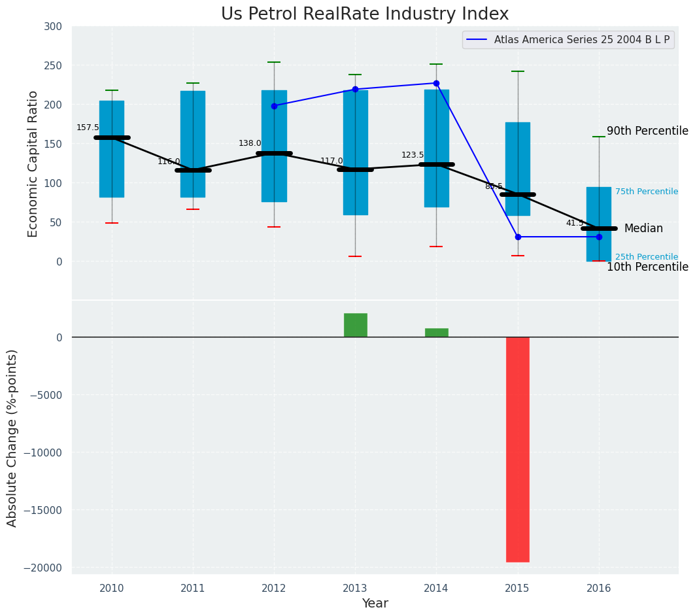
Task: Click the 75th Percentile annotation
Action: click(x=646, y=192)
